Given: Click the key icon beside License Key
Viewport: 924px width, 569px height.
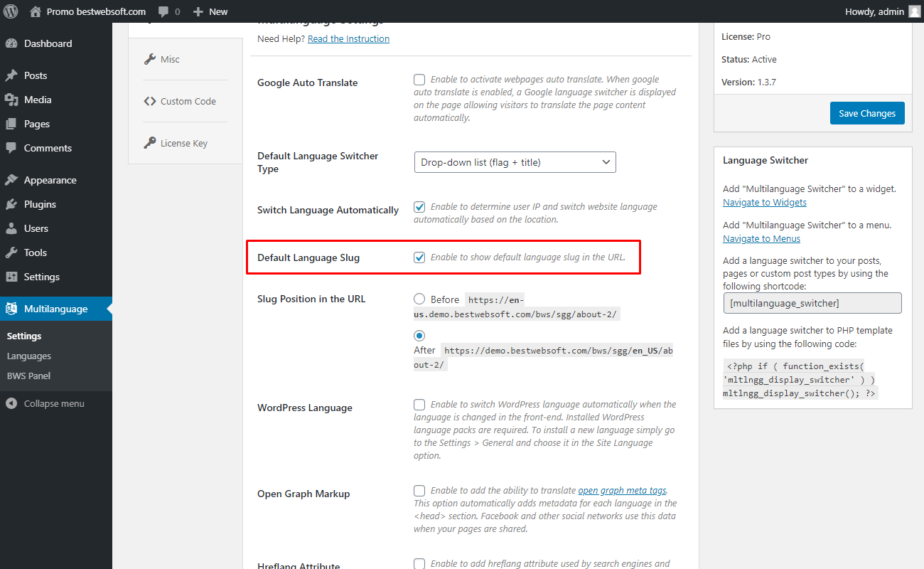Looking at the screenshot, I should tap(150, 143).
